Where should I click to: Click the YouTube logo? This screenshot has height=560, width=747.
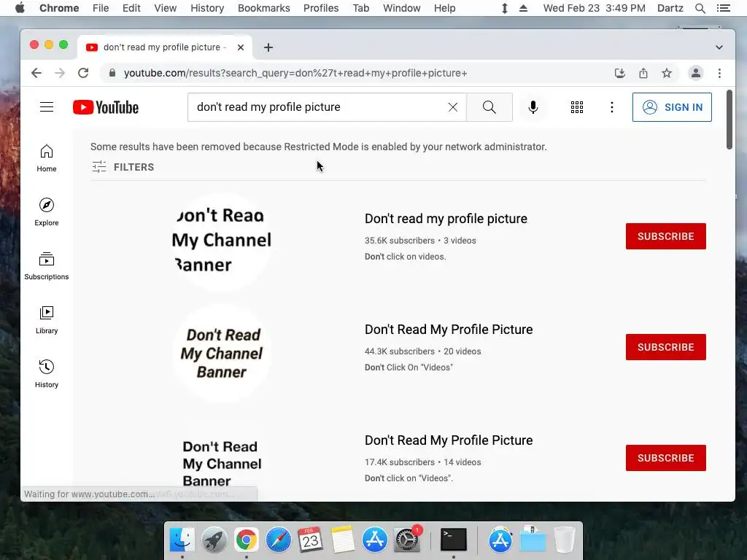tap(106, 107)
